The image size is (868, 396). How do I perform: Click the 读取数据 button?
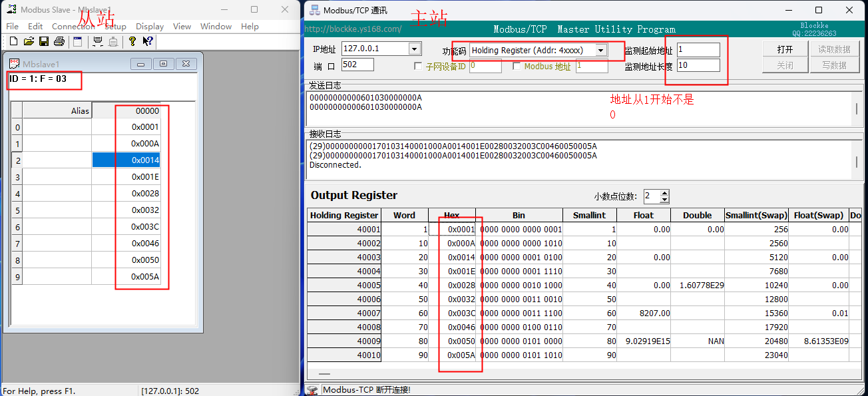click(x=834, y=49)
